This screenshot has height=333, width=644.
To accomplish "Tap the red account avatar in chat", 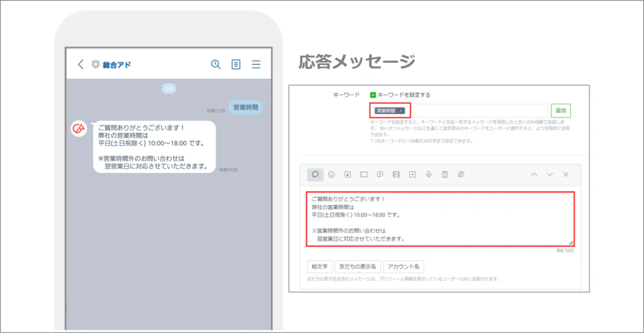I will coord(79,129).
